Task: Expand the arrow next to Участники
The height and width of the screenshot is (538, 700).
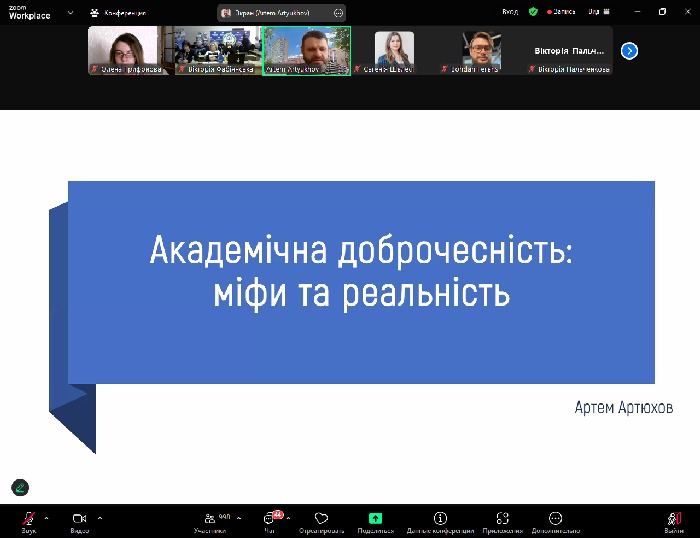Action: (x=239, y=518)
